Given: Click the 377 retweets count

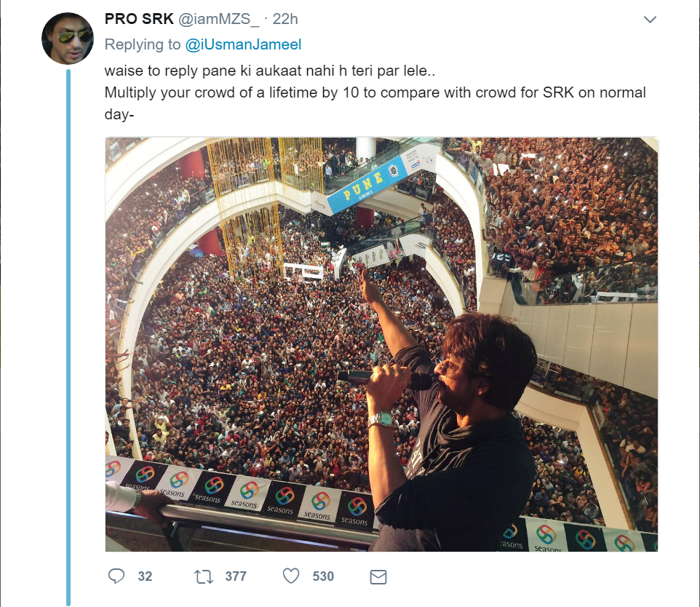Looking at the screenshot, I should point(236,576).
